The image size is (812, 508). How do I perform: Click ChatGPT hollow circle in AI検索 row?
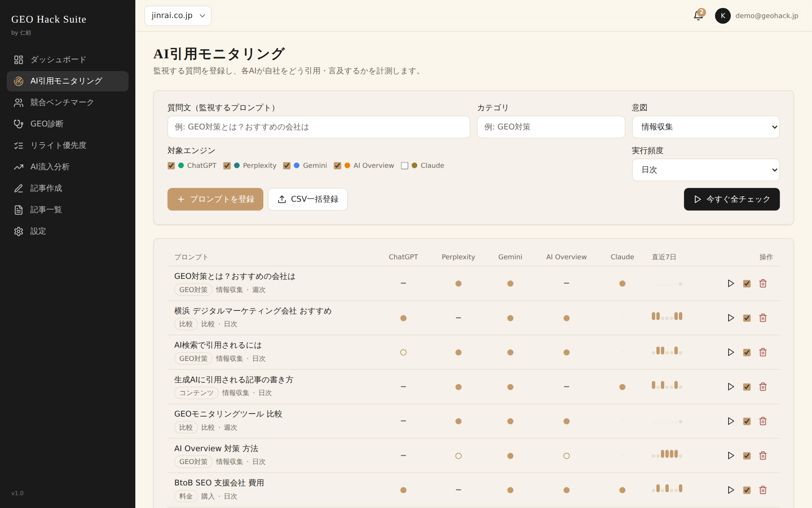[x=403, y=353]
